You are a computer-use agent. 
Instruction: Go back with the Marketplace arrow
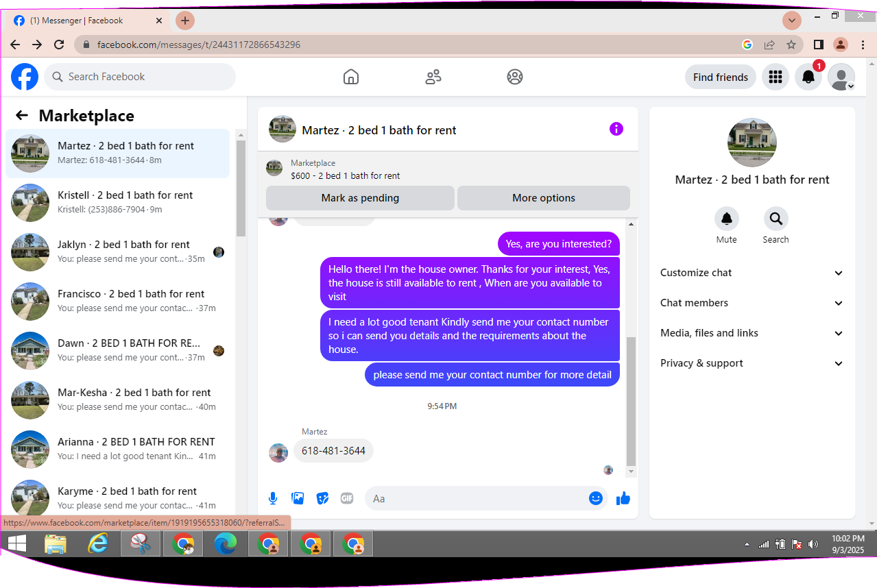click(22, 115)
